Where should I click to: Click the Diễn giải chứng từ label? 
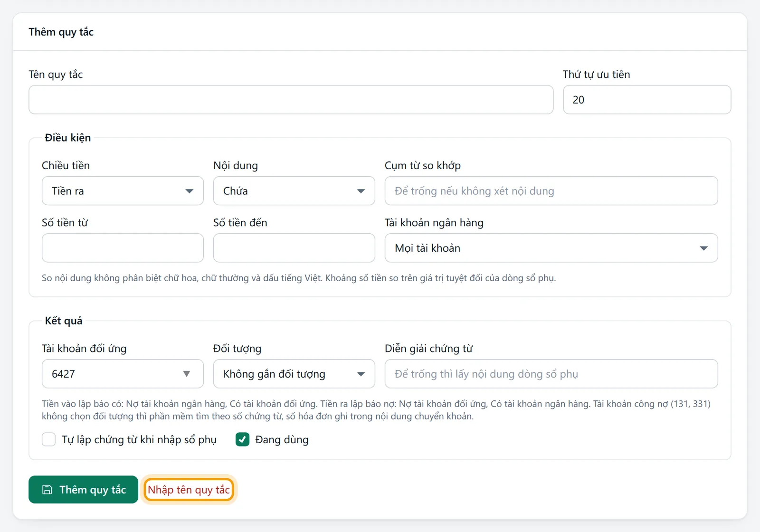click(x=428, y=349)
